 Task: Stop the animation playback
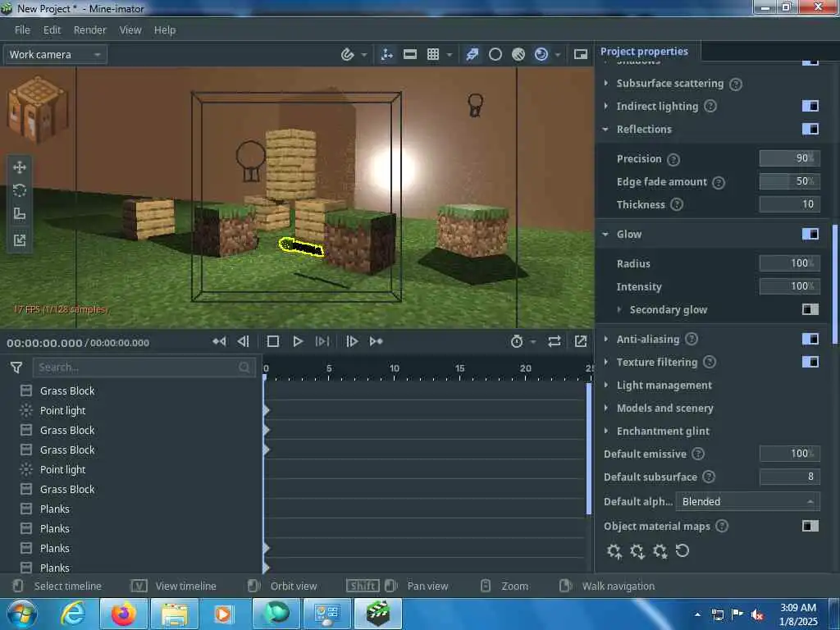[x=272, y=341]
